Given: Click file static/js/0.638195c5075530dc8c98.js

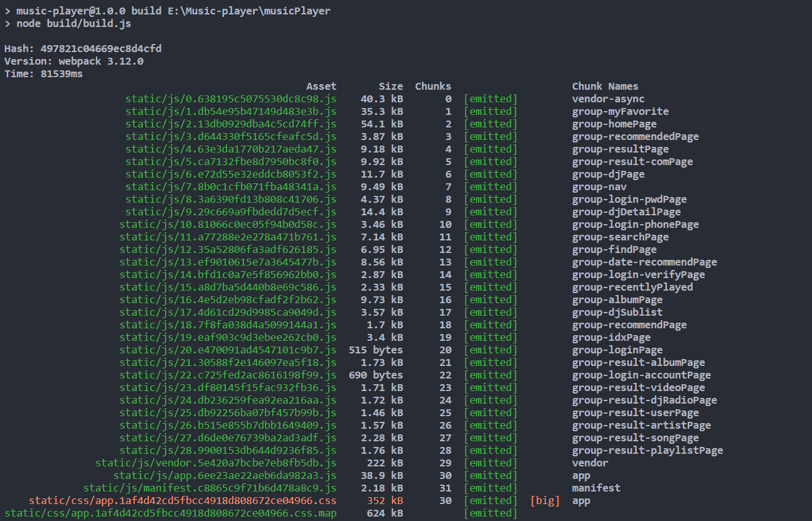Looking at the screenshot, I should pyautogui.click(x=231, y=99).
